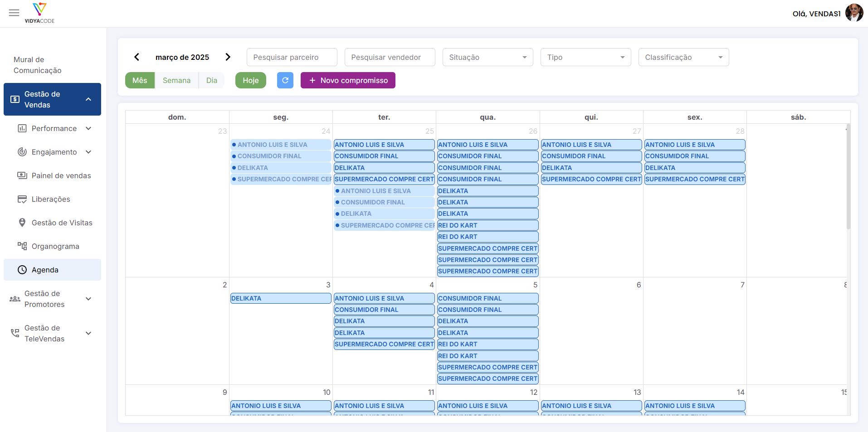The width and height of the screenshot is (868, 432).
Task: Click the Painel de vendas icon
Action: click(x=22, y=175)
